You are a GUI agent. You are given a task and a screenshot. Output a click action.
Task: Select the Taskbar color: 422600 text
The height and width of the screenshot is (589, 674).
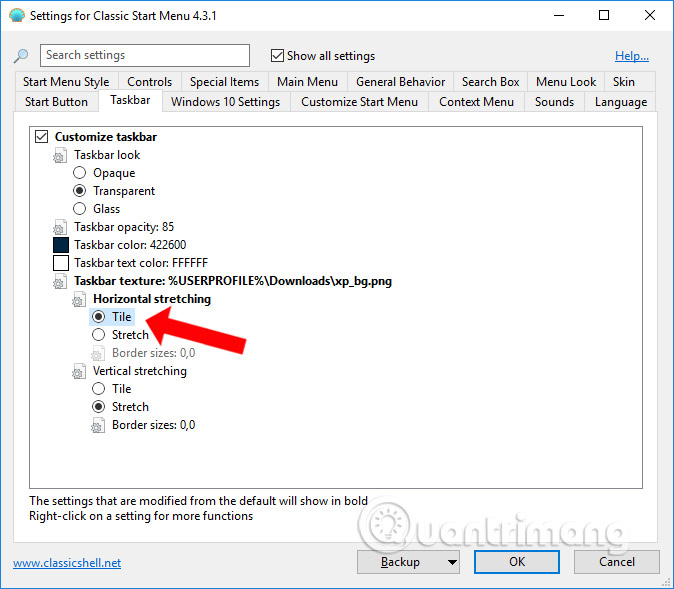(130, 245)
